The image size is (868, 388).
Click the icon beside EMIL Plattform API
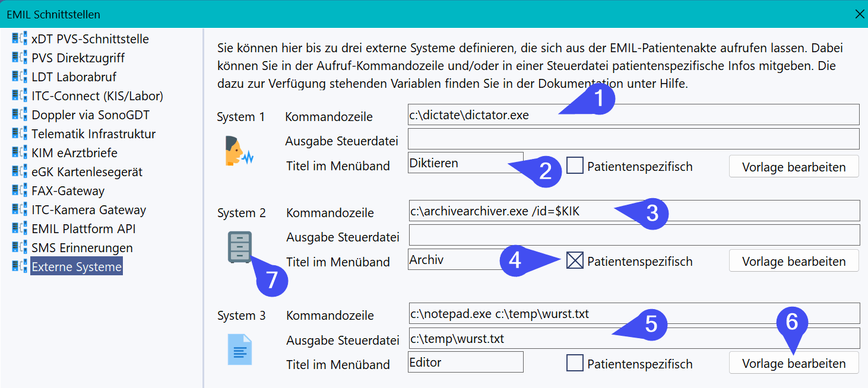[x=18, y=229]
